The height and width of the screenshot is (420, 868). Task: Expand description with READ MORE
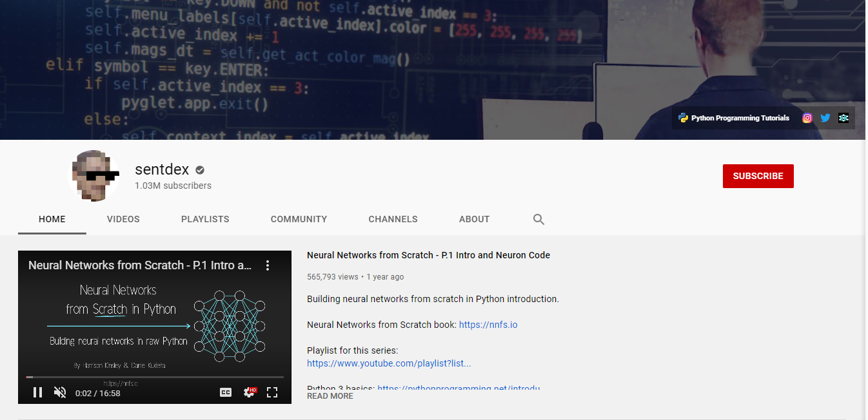[x=330, y=396]
